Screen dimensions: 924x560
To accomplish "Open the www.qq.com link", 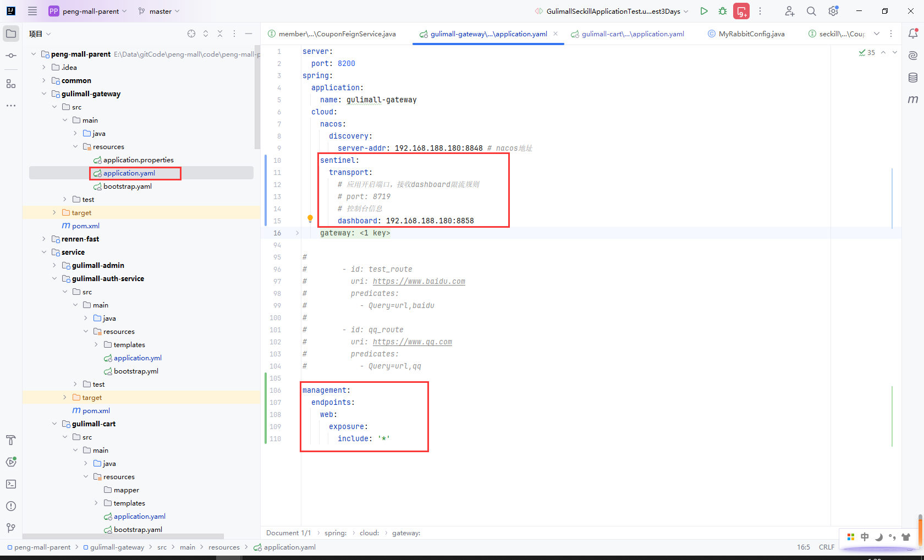I will [x=413, y=342].
